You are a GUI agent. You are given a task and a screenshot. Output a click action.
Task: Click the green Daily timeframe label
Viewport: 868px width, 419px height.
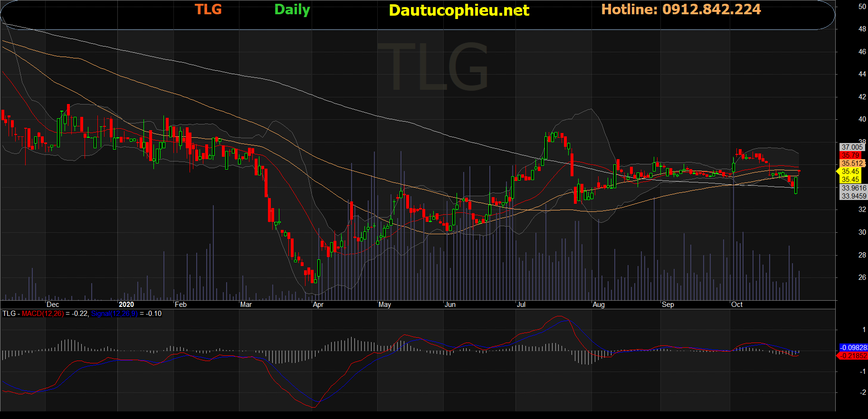pos(292,10)
